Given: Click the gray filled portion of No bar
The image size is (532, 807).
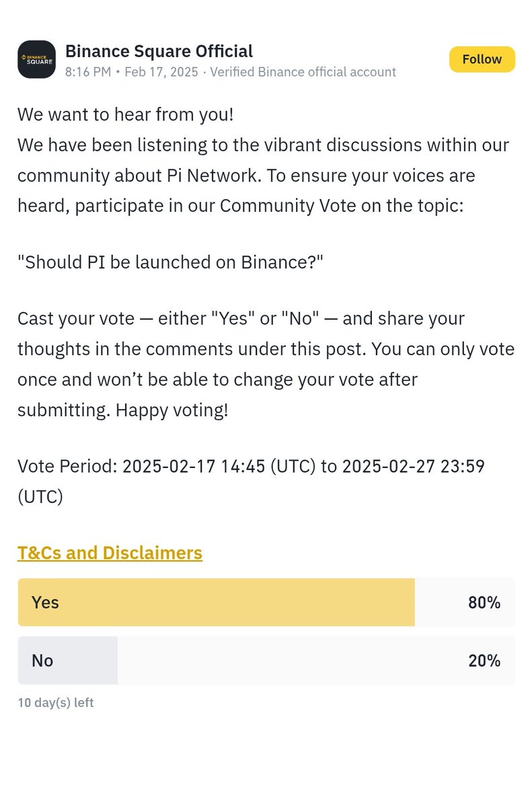Looking at the screenshot, I should pos(68,660).
